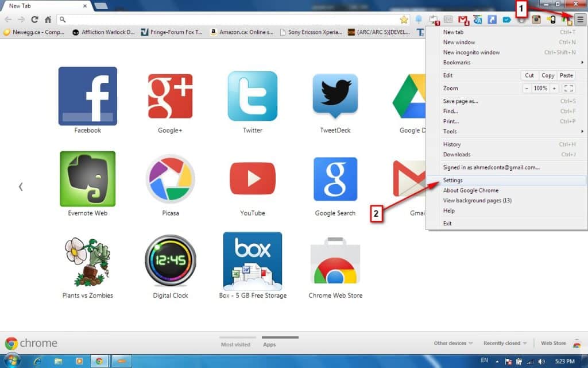Viewport: 588px width, 368px height.
Task: Switch to the Apps section
Action: (x=269, y=344)
